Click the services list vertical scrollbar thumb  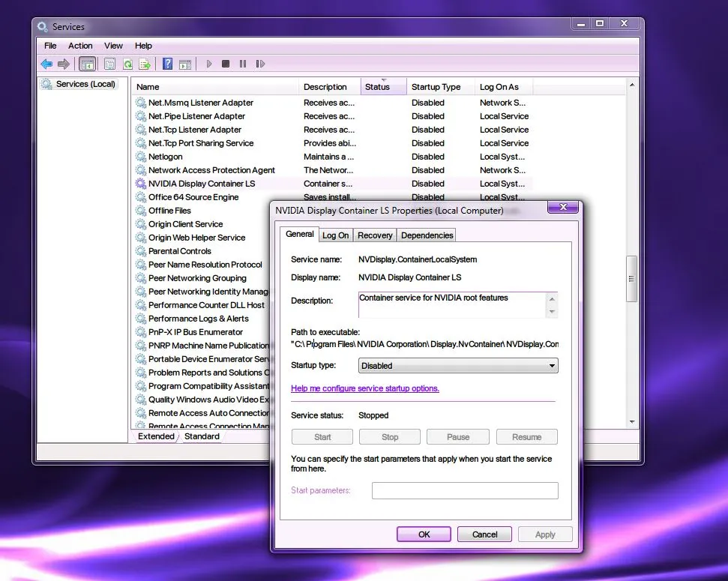pos(631,279)
